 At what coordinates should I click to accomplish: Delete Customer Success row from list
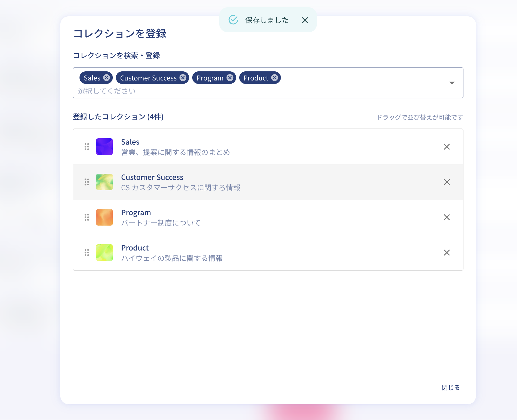pos(447,182)
